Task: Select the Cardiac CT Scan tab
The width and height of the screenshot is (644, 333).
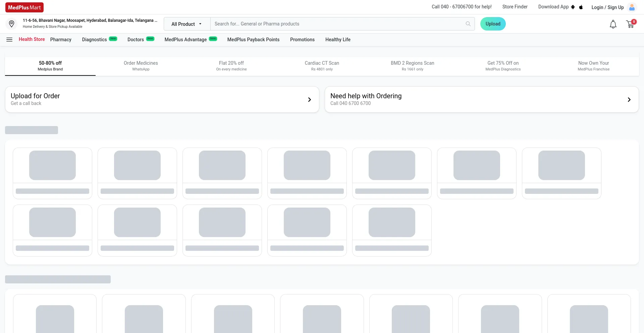Action: click(322, 66)
